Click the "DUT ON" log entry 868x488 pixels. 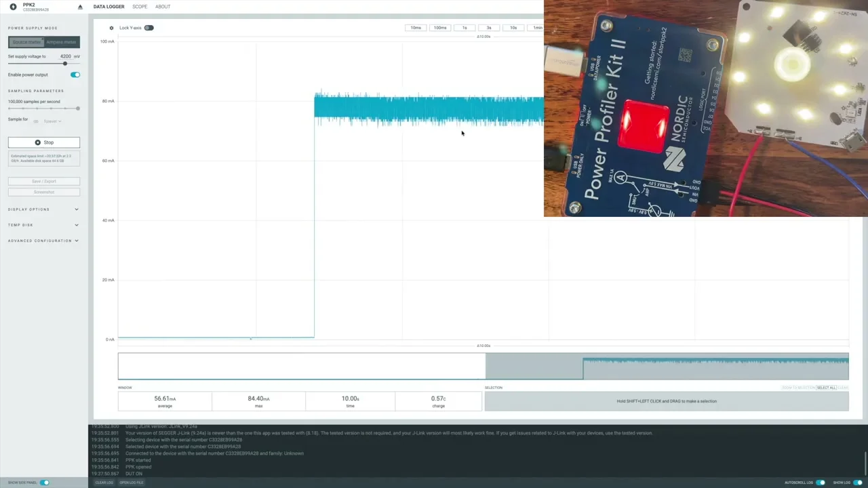(134, 474)
